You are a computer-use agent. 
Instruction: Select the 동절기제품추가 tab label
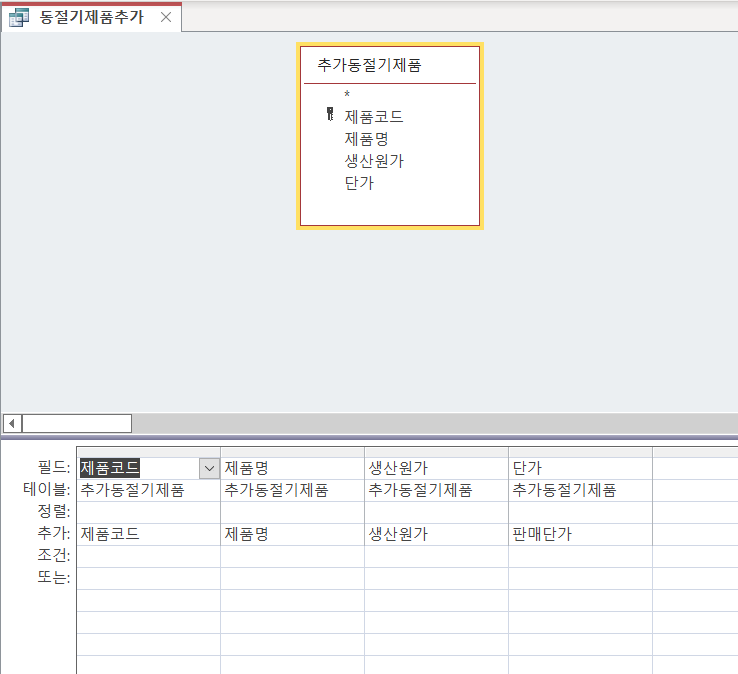90,18
